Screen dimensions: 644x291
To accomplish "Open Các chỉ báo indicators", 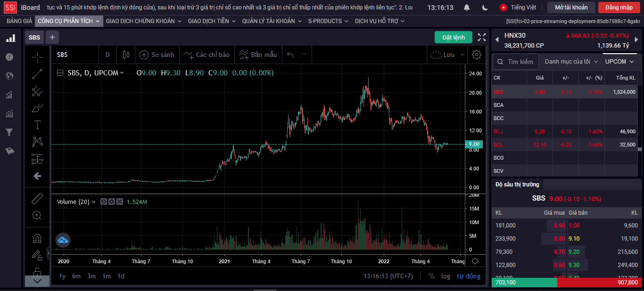I will click(x=207, y=55).
